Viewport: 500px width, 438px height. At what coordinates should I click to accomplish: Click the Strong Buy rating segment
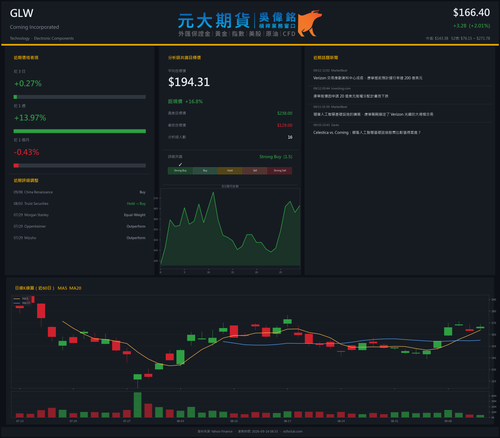[180, 171]
